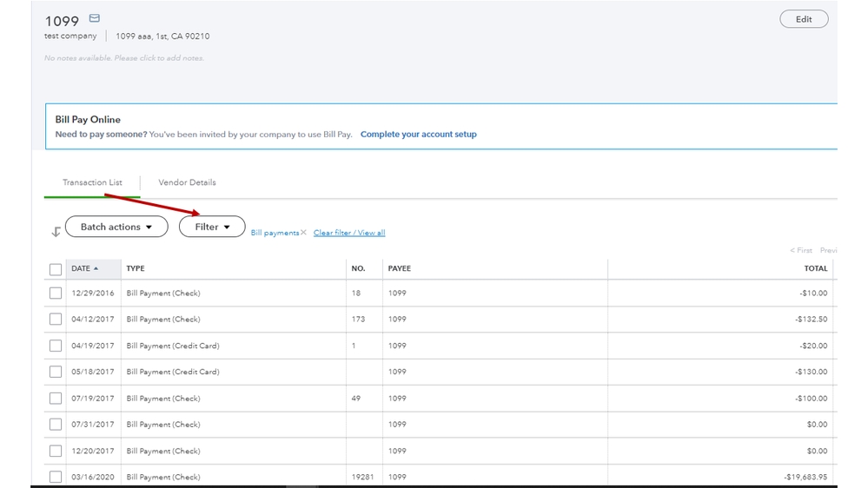Toggle the select-all checkbox in table header
Viewport: 868px width, 488px height.
56,269
